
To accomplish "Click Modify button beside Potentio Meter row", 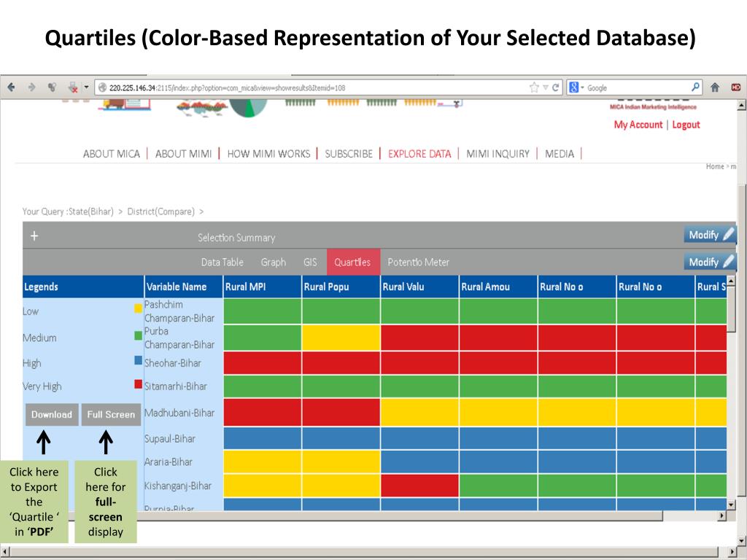I will click(x=709, y=262).
